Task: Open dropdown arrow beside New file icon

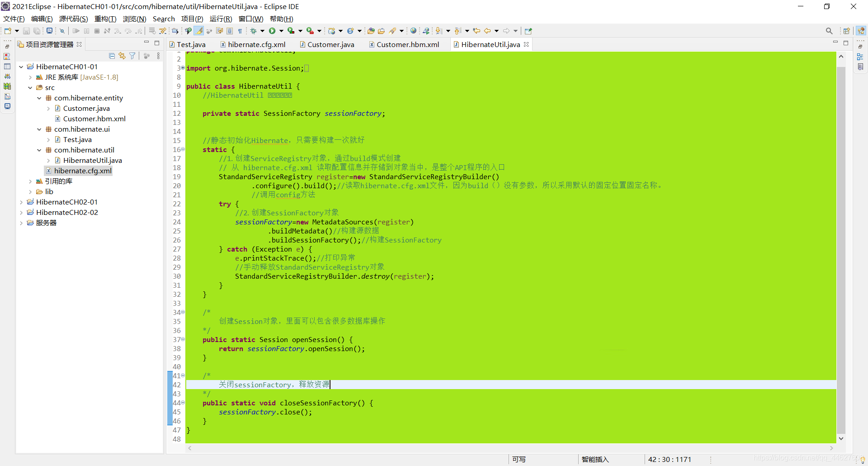Action: [x=17, y=31]
